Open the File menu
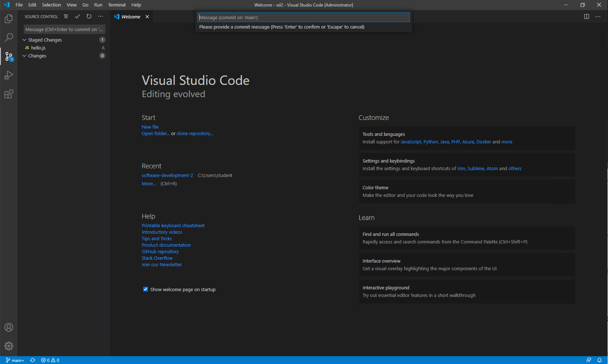 [x=19, y=5]
